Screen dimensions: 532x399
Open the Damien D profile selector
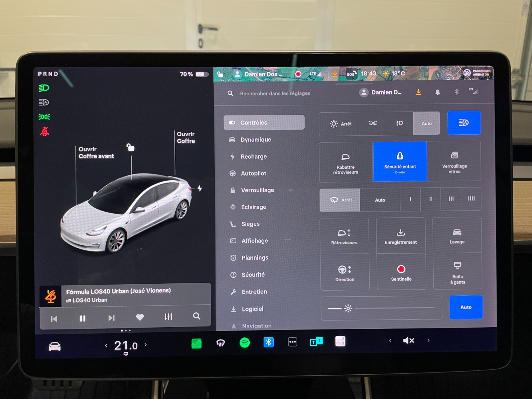coord(381,92)
